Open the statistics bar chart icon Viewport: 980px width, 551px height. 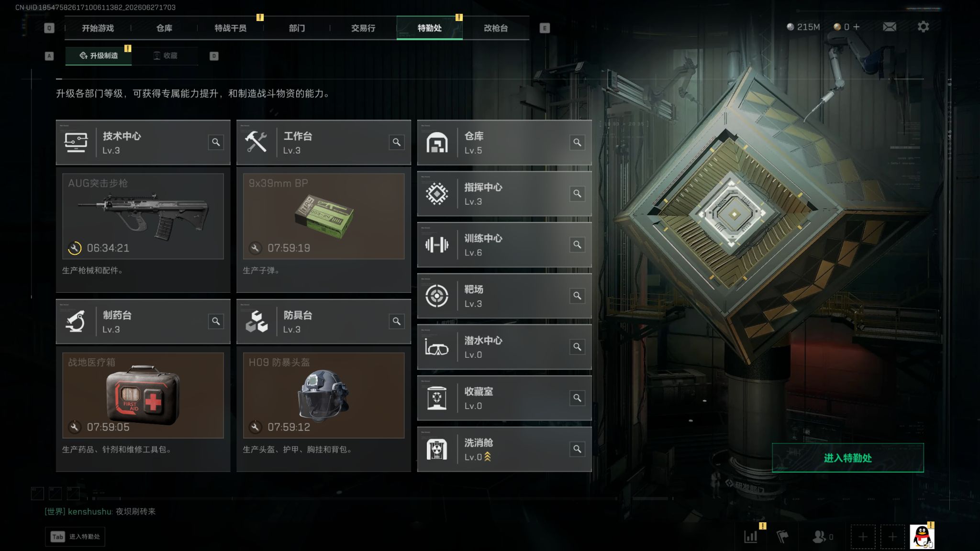click(751, 537)
